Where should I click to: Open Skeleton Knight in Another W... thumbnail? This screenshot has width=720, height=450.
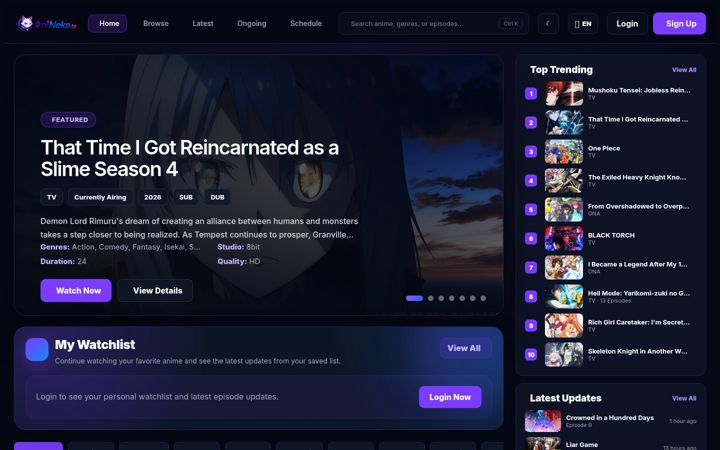(x=564, y=354)
